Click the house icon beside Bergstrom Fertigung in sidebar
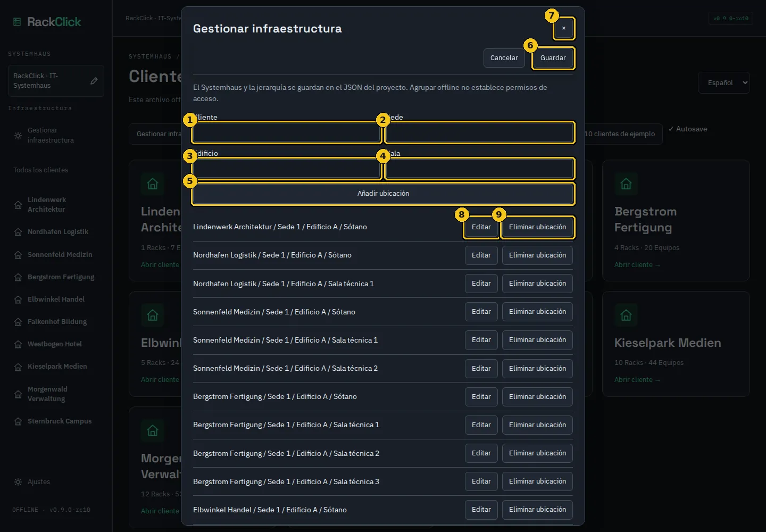The width and height of the screenshot is (766, 532). click(18, 277)
